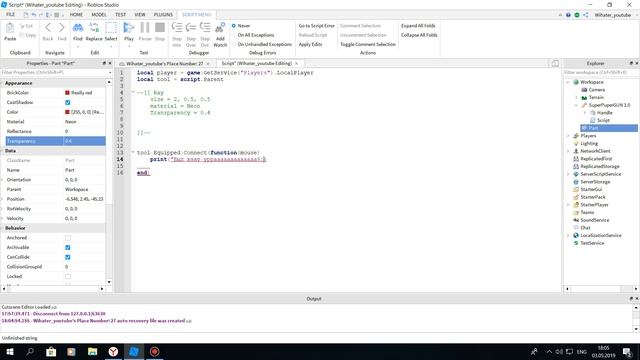Click Comment Selection

pos(360,26)
